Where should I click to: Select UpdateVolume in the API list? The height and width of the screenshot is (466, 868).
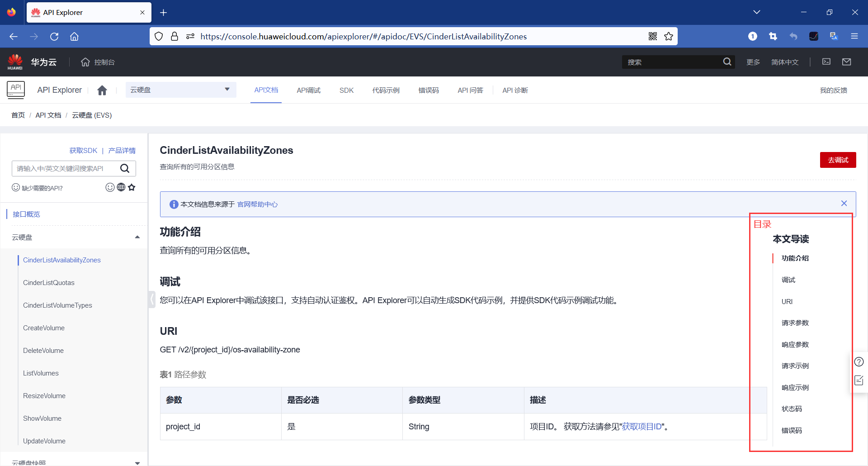44,441
